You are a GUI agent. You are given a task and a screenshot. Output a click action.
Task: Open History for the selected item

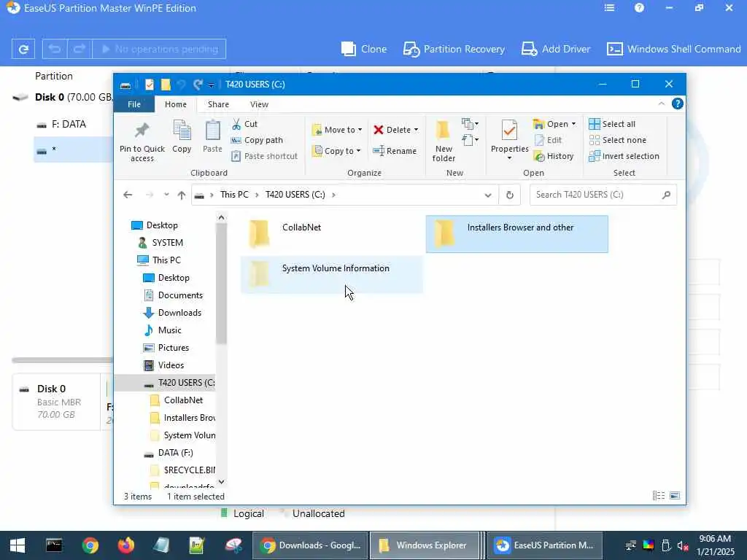[x=554, y=156]
